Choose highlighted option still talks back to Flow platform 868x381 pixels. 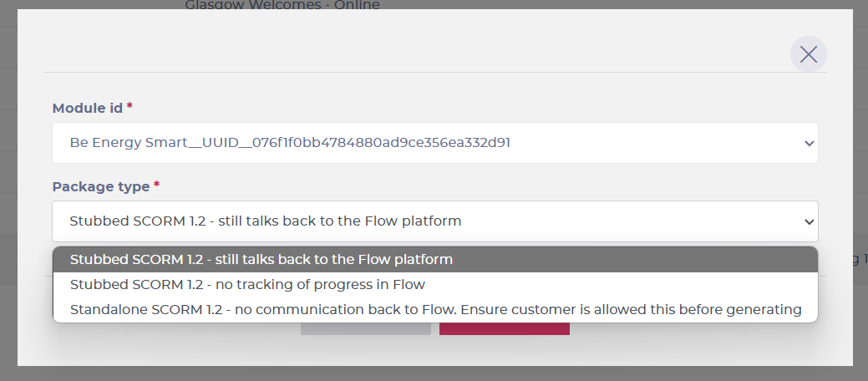click(435, 259)
